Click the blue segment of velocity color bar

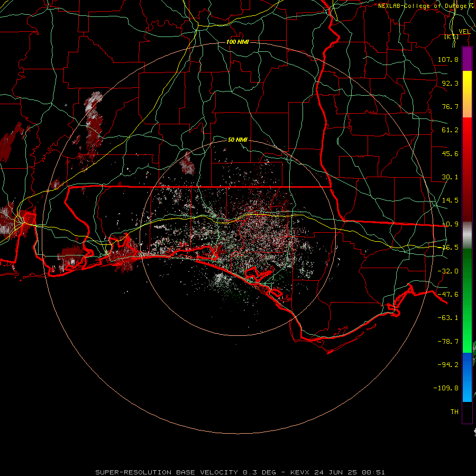(x=467, y=377)
